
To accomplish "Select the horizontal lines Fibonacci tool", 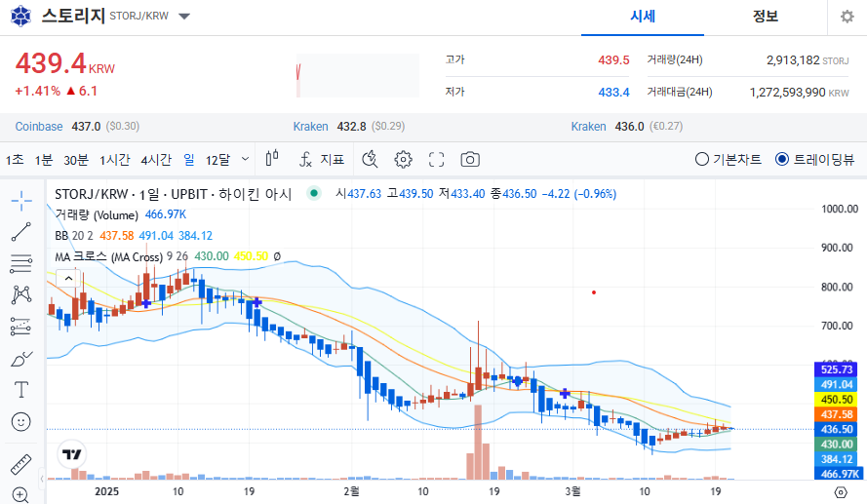I will tap(21, 263).
